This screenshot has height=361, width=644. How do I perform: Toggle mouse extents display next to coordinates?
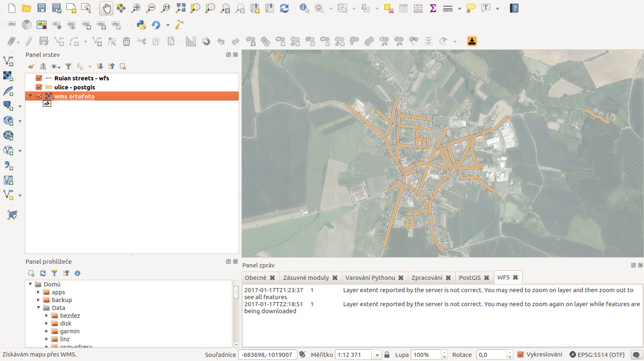click(302, 354)
